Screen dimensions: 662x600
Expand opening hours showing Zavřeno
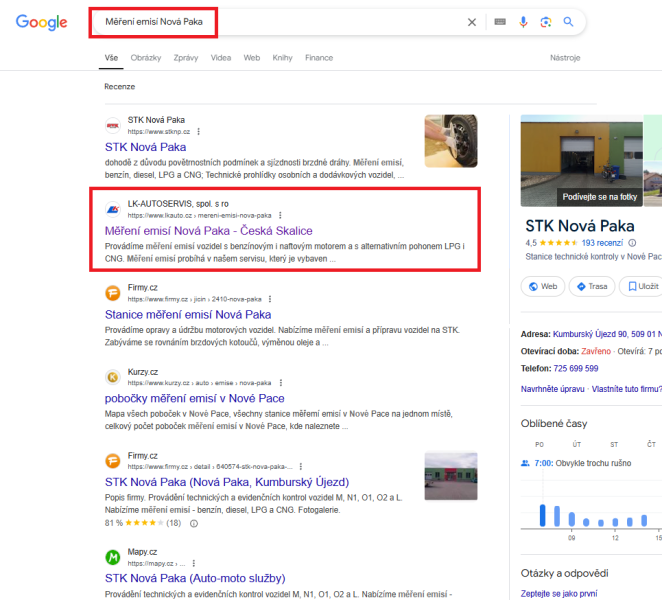(x=596, y=351)
